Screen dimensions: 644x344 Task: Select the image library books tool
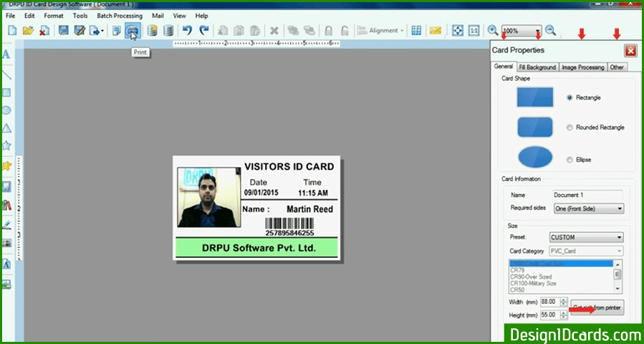(6, 205)
